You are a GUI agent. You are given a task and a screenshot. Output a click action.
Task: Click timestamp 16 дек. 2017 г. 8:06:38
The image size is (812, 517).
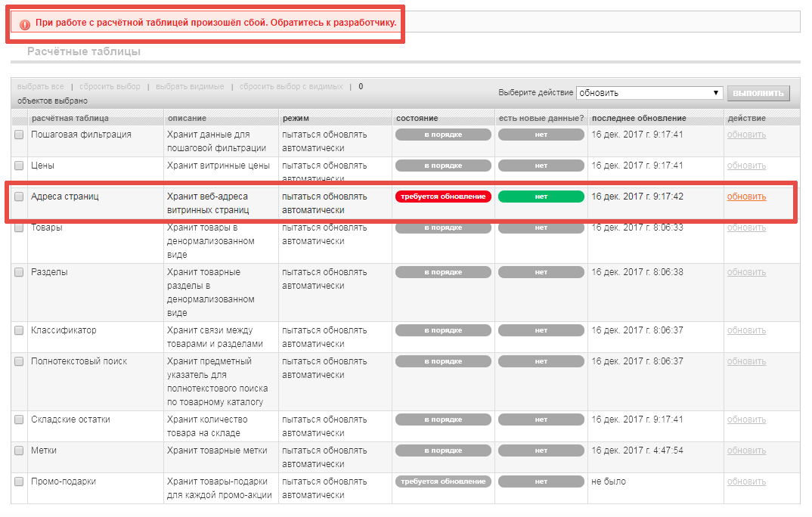[637, 272]
